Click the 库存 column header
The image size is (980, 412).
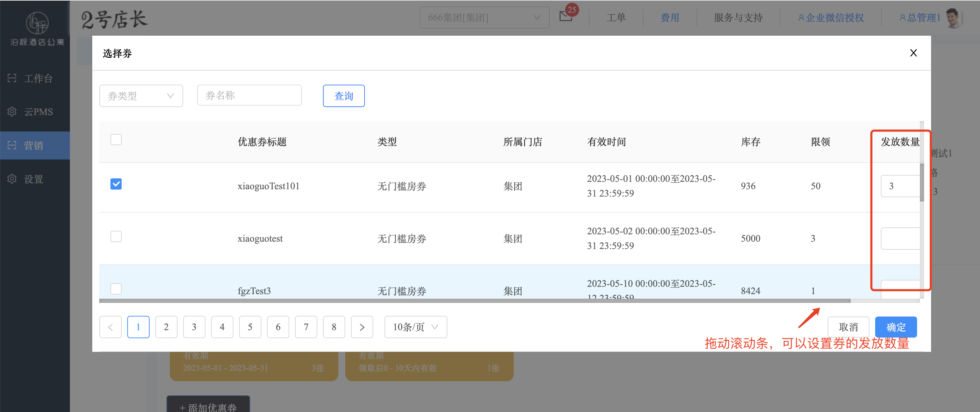click(x=751, y=142)
